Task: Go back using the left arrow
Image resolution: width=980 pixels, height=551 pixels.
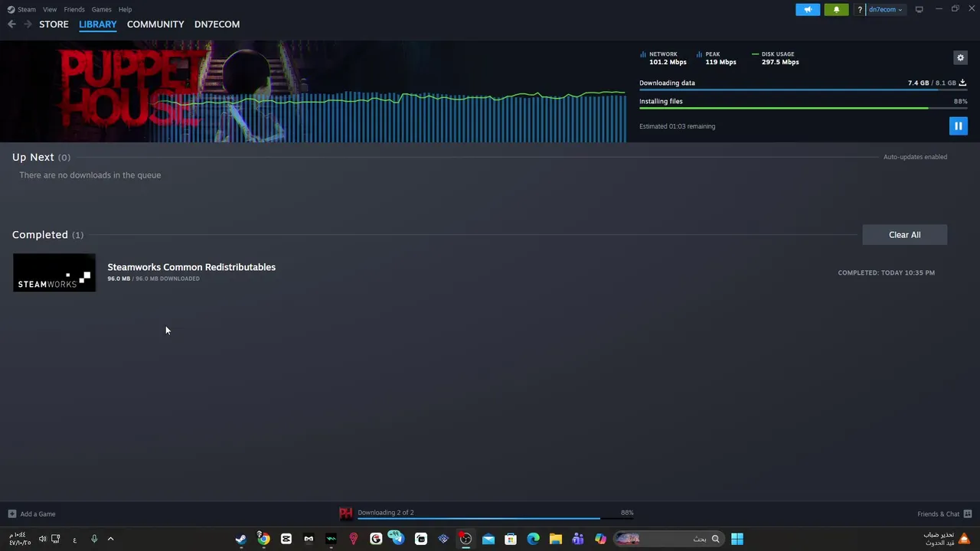Action: (x=11, y=24)
